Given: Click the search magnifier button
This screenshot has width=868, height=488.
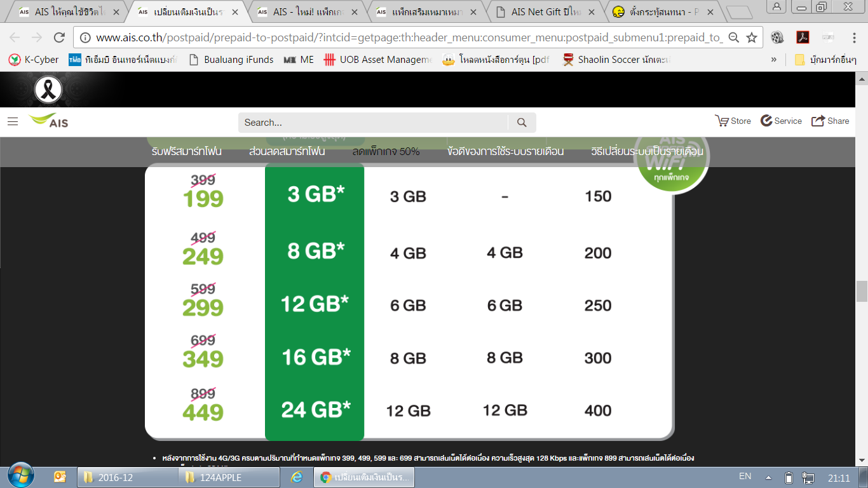Looking at the screenshot, I should [x=522, y=123].
